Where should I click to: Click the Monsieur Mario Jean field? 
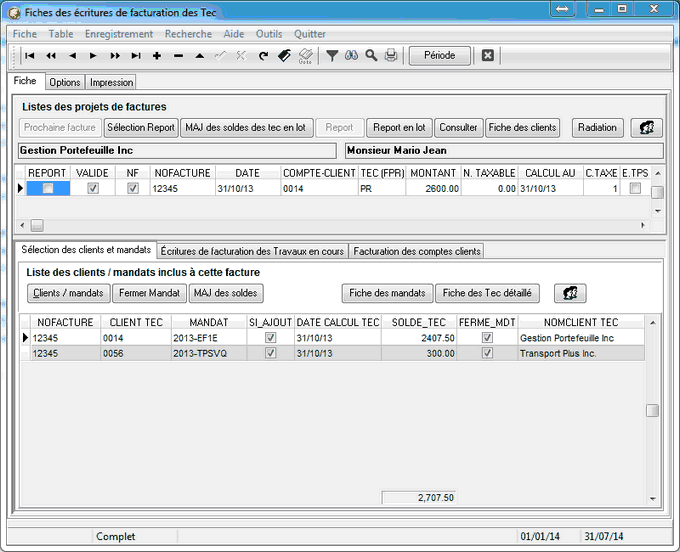pyautogui.click(x=504, y=150)
